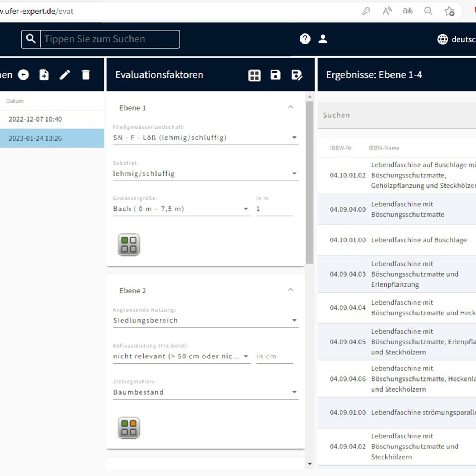Save evaluation factors with floppy disk icon
The image size is (476, 476).
275,75
